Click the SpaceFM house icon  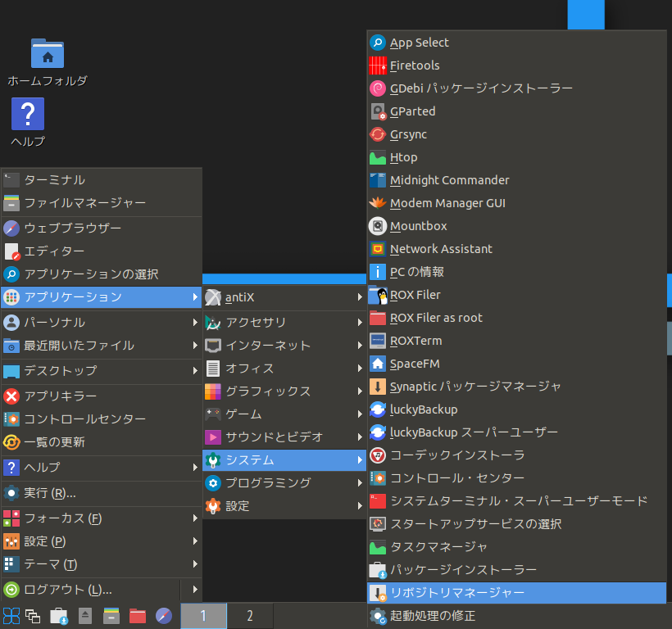tap(378, 364)
